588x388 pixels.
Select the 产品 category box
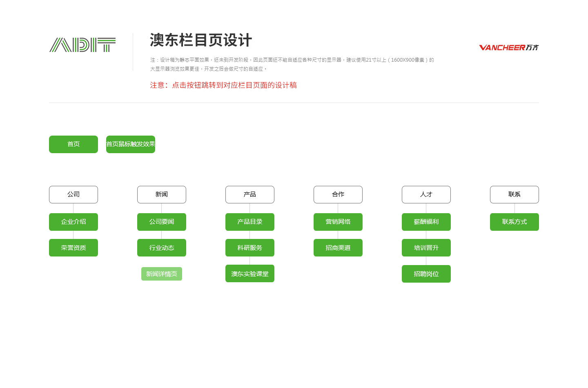[250, 194]
